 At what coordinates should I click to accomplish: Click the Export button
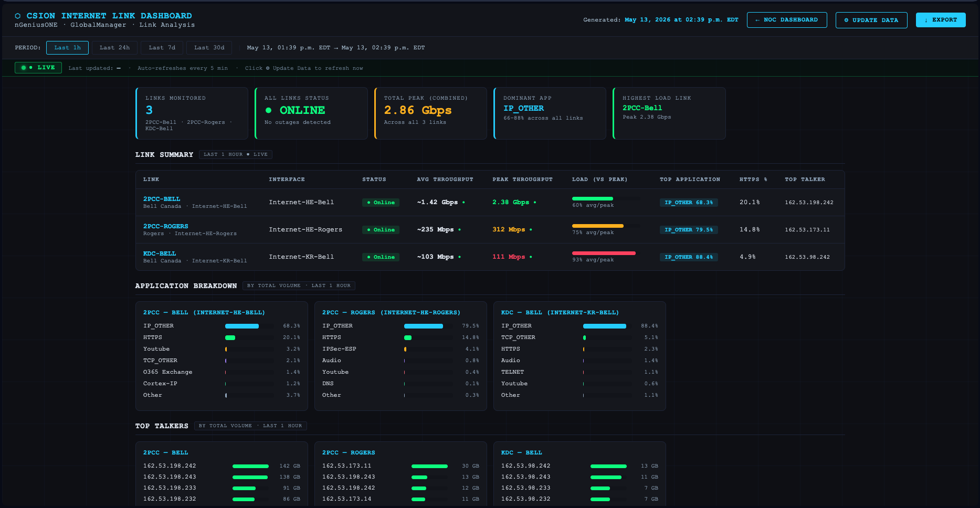tap(941, 20)
